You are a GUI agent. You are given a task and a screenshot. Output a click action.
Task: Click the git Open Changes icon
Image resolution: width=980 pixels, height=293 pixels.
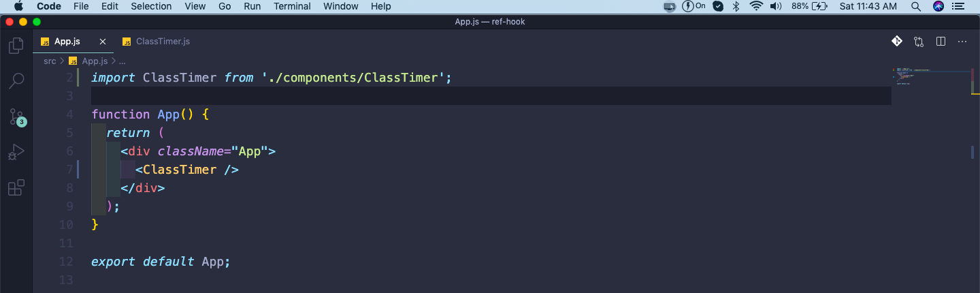coord(897,42)
